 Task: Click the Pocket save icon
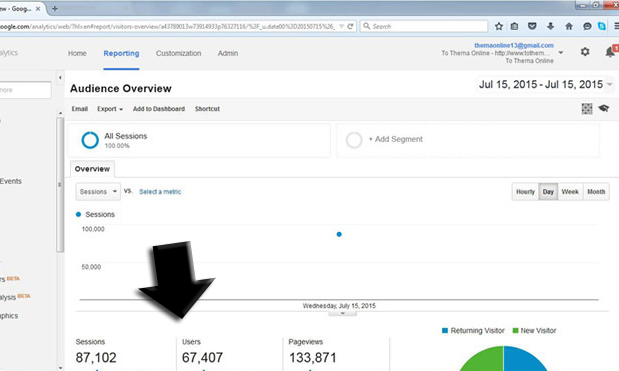532,26
